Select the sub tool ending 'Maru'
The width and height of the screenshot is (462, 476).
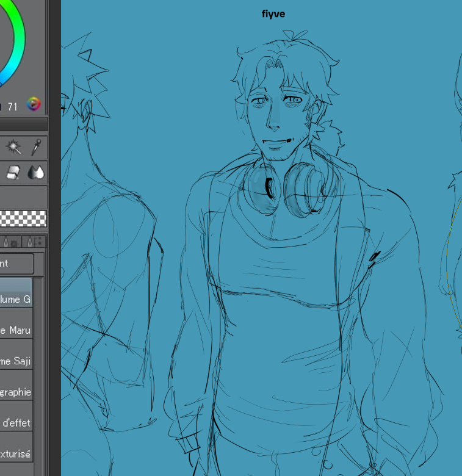[16, 323]
